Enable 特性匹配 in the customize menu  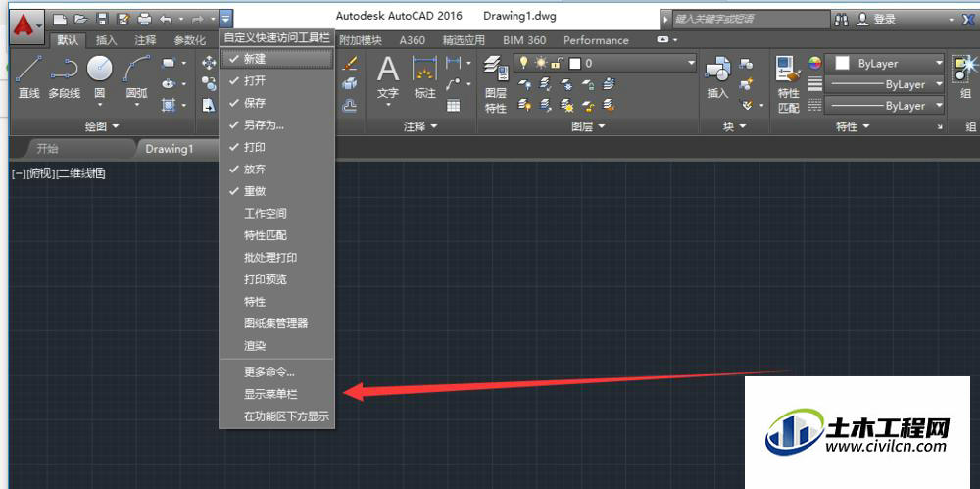tap(277, 235)
